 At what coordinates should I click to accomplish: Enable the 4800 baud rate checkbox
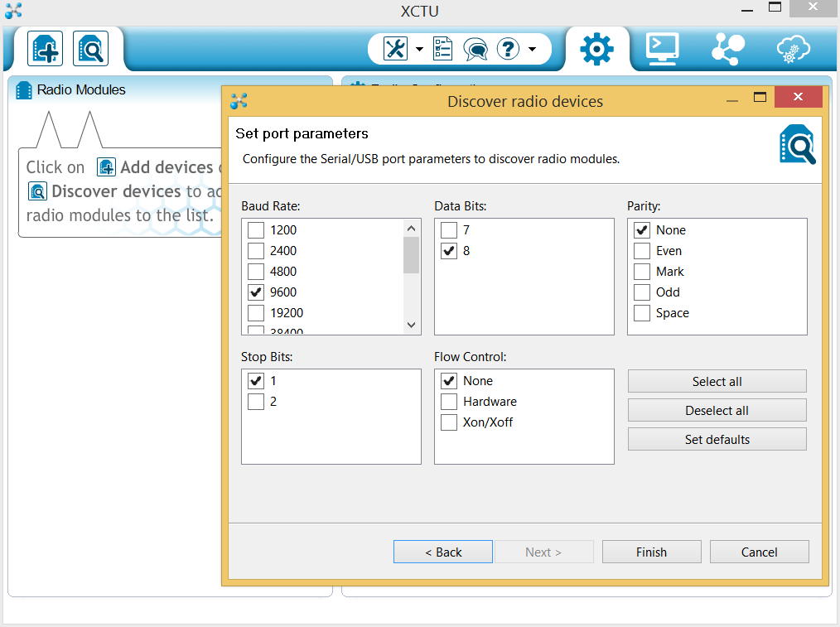[x=256, y=272]
